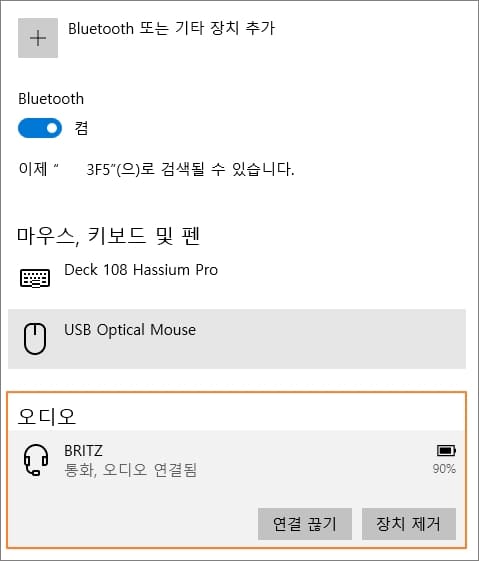Click the keyboard icon for Deck 108

tap(35, 278)
